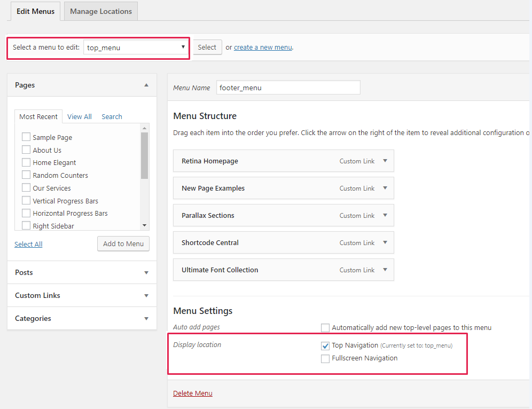Image resolution: width=532 pixels, height=409 pixels.
Task: Expand the Posts panel
Action: [x=146, y=273]
